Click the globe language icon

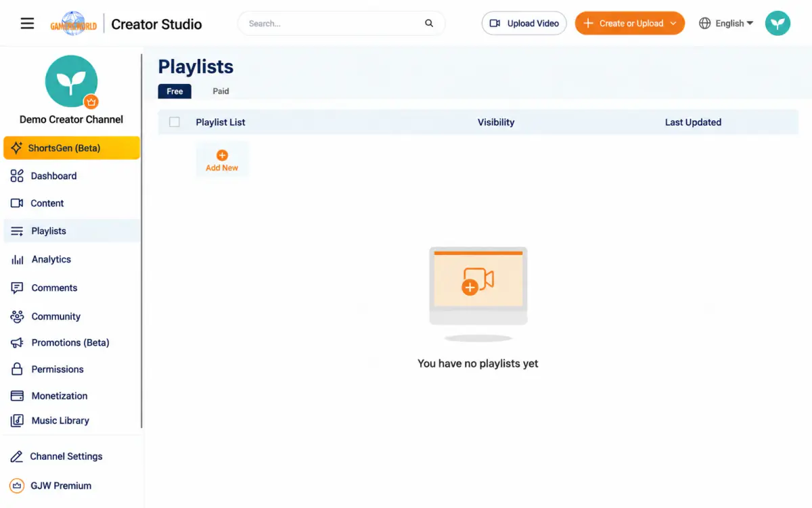704,24
